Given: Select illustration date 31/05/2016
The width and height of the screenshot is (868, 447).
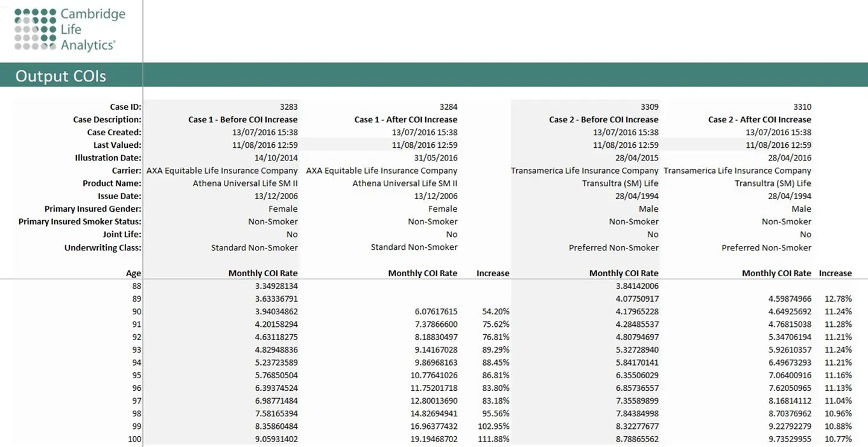Looking at the screenshot, I should 436,157.
